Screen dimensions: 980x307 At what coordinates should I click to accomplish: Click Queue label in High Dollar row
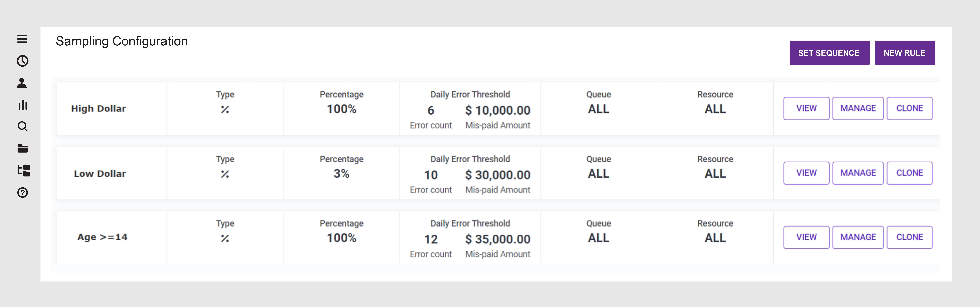click(x=599, y=95)
